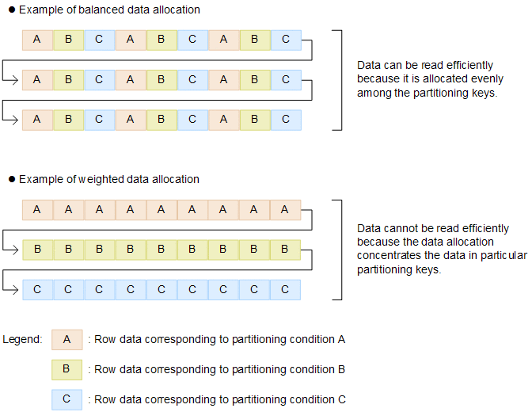This screenshot has height=412, width=532.
Task: Click the bullet before weighted data allocation heading
Action: [12, 180]
